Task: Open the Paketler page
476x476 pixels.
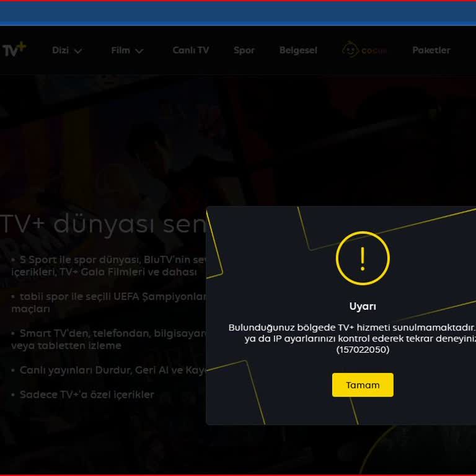Action: click(x=431, y=50)
